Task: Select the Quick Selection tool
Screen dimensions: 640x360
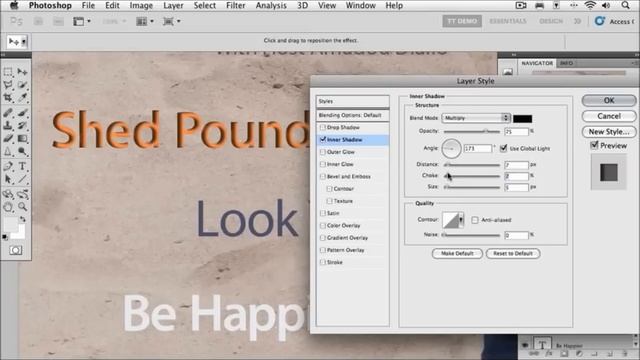Action: [22, 85]
